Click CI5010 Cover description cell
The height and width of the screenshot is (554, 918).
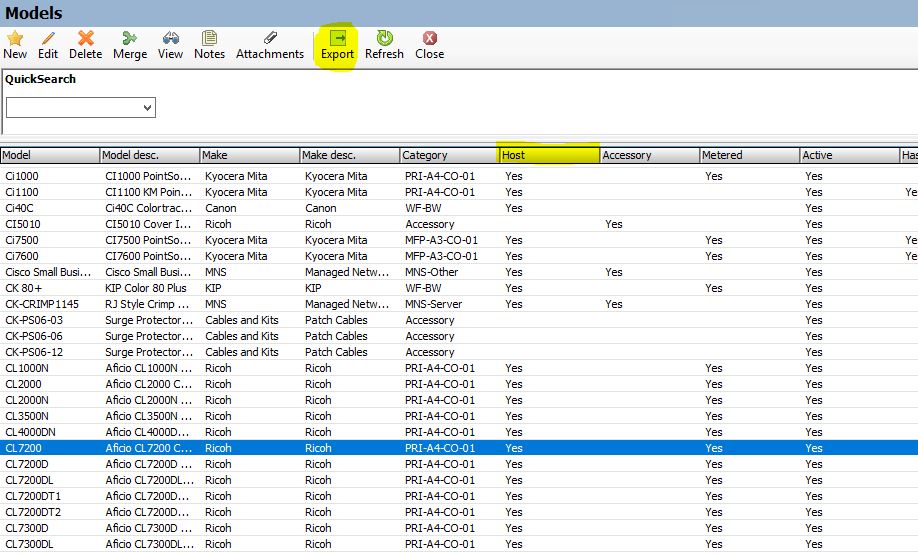tap(148, 224)
